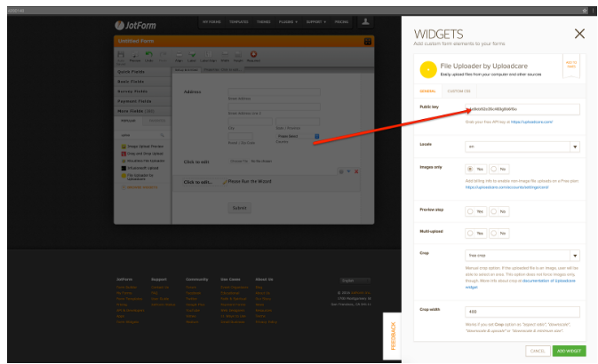This screenshot has height=364, width=598.
Task: Open Templates in top navigation
Action: tap(239, 21)
